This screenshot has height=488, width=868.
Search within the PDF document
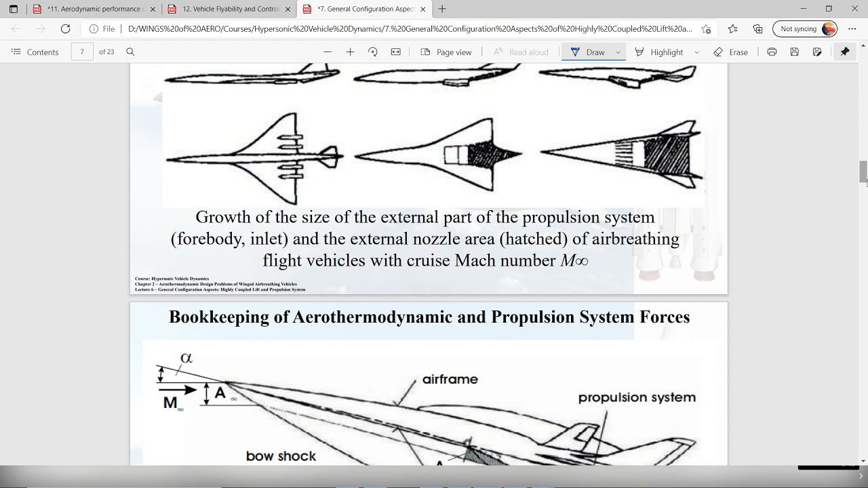[130, 52]
